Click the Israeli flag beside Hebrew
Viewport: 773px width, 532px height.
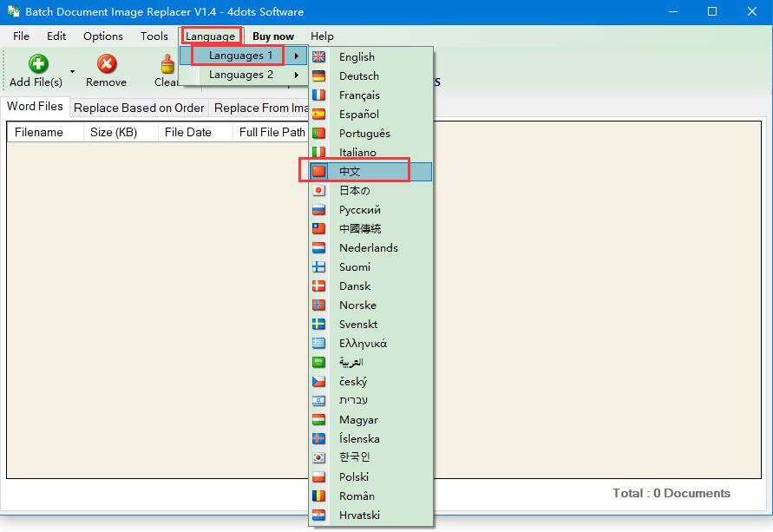click(x=319, y=400)
